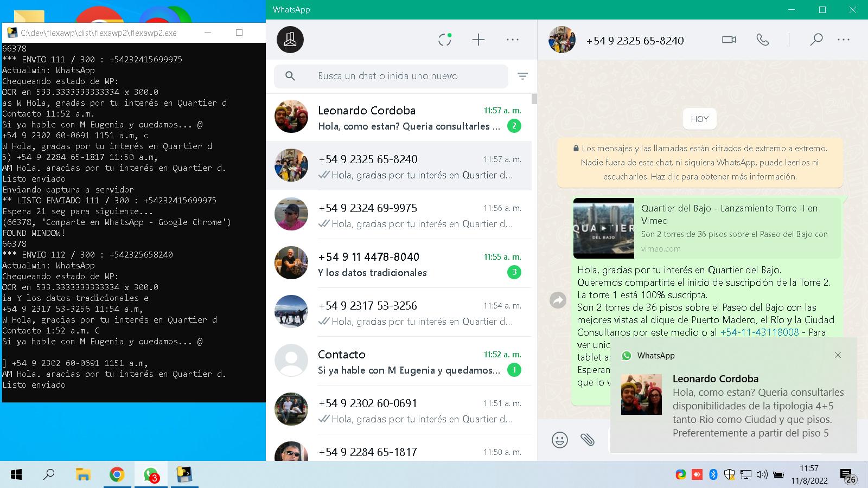Screen dimensions: 868x488
Task: Switch to Google Chrome in the taskbar
Action: tap(117, 475)
